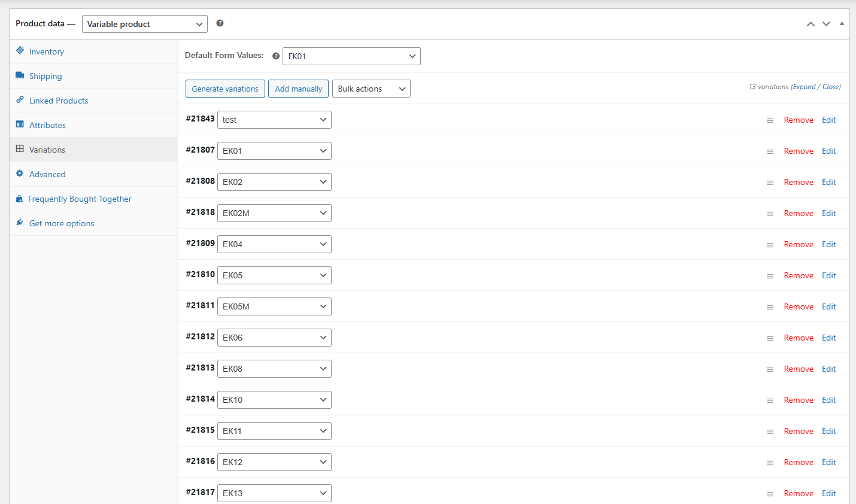The width and height of the screenshot is (856, 504).
Task: Click the move panel down arrow
Action: click(826, 24)
